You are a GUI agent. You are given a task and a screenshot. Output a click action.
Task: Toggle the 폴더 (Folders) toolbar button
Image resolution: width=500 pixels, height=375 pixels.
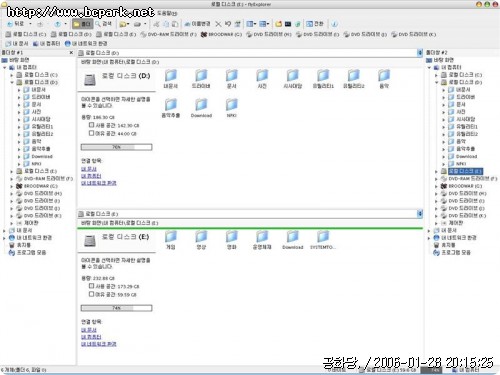pyautogui.click(x=82, y=24)
